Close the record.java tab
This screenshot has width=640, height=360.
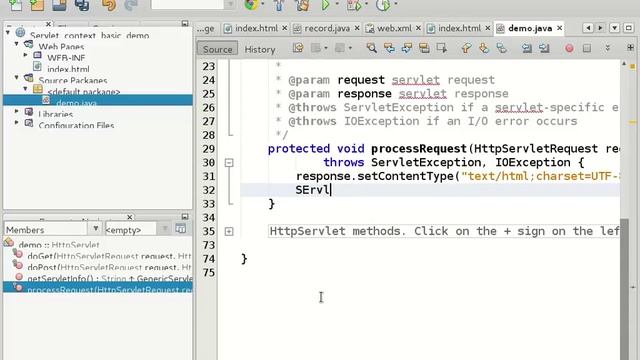pos(357,28)
